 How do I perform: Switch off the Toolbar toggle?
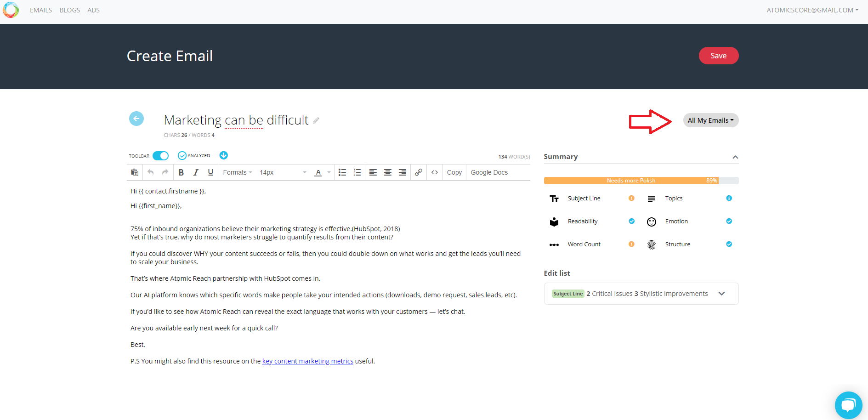pos(161,156)
